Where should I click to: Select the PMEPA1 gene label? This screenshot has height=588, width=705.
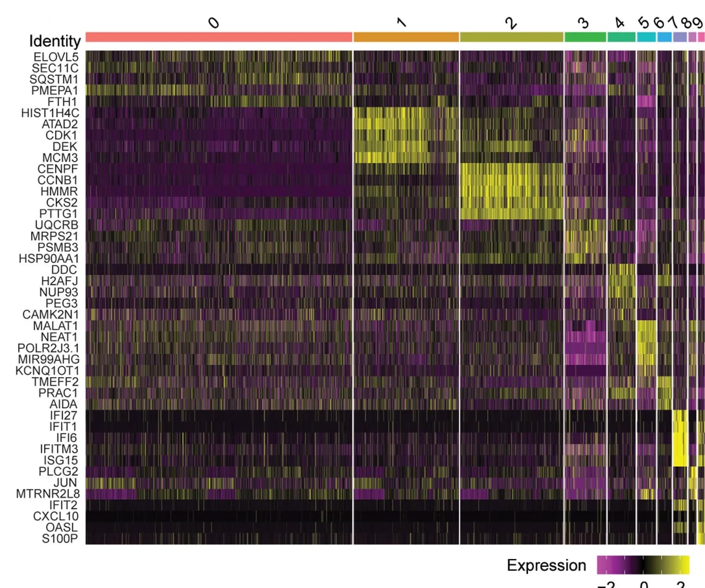pyautogui.click(x=54, y=90)
